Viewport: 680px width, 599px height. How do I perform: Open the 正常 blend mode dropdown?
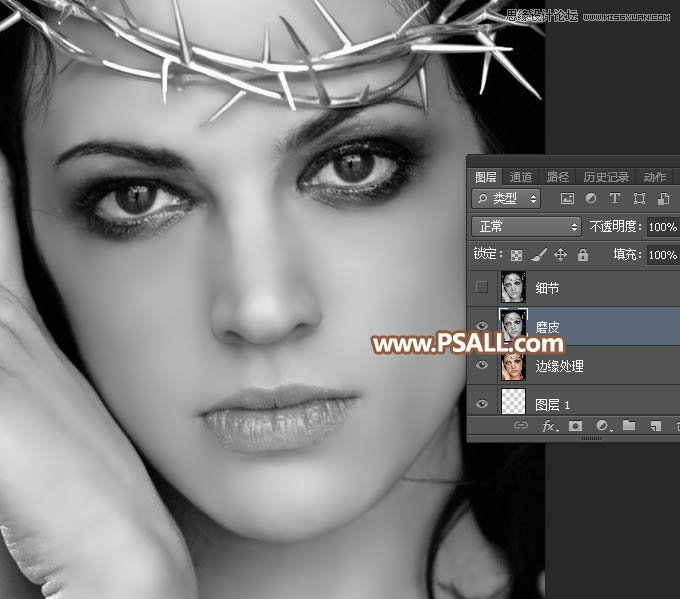[526, 227]
